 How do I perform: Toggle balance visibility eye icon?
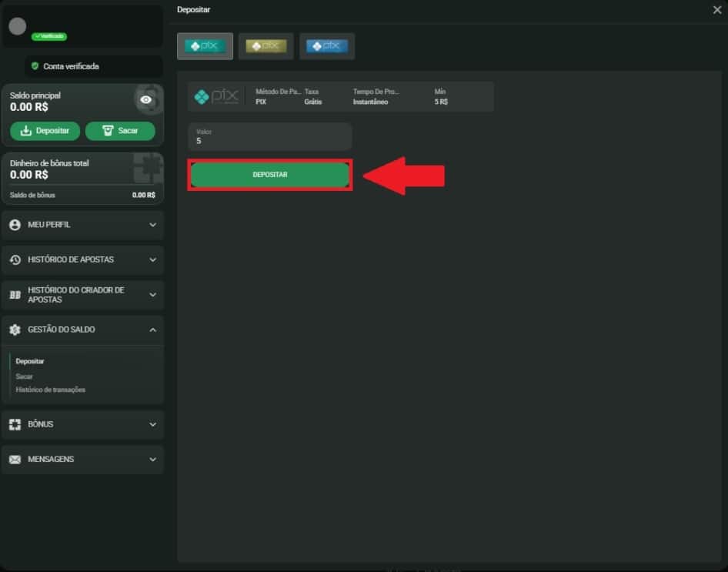(146, 100)
